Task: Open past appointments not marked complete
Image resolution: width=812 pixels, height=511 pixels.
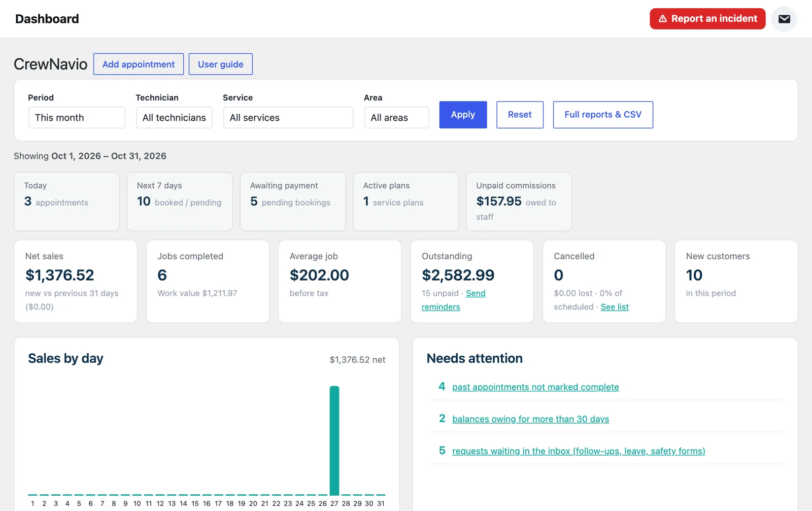Action: click(535, 387)
